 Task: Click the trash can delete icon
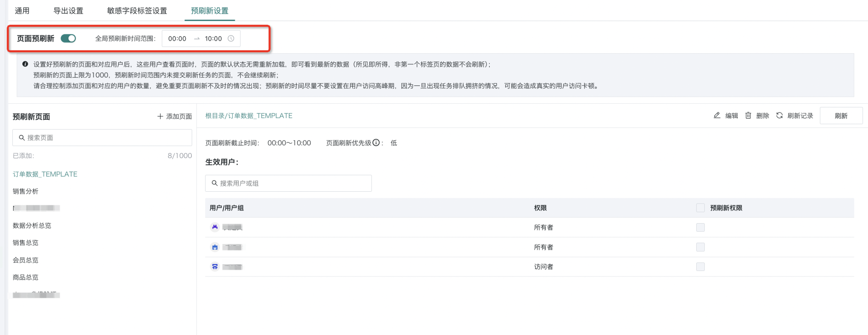(748, 115)
